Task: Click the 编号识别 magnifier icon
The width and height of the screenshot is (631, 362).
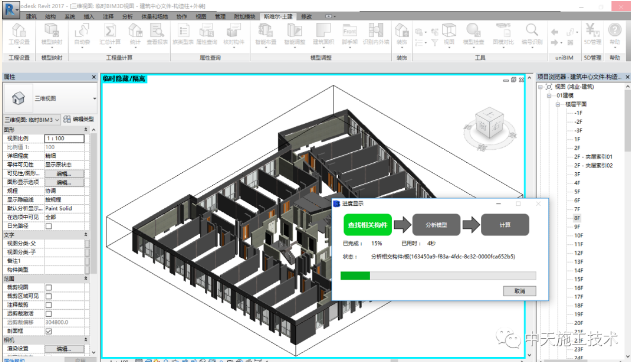Action: pyautogui.click(x=532, y=31)
